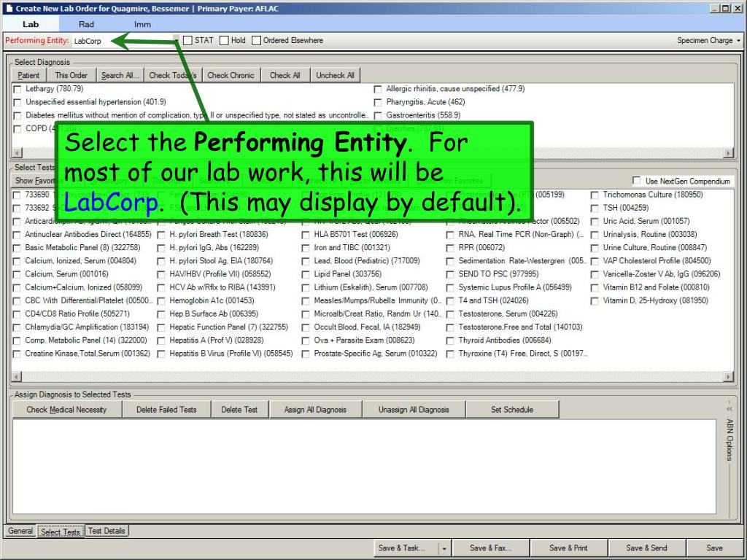Click Assign All Diagnosis
Viewport: 747px width, 560px height.
(x=315, y=410)
